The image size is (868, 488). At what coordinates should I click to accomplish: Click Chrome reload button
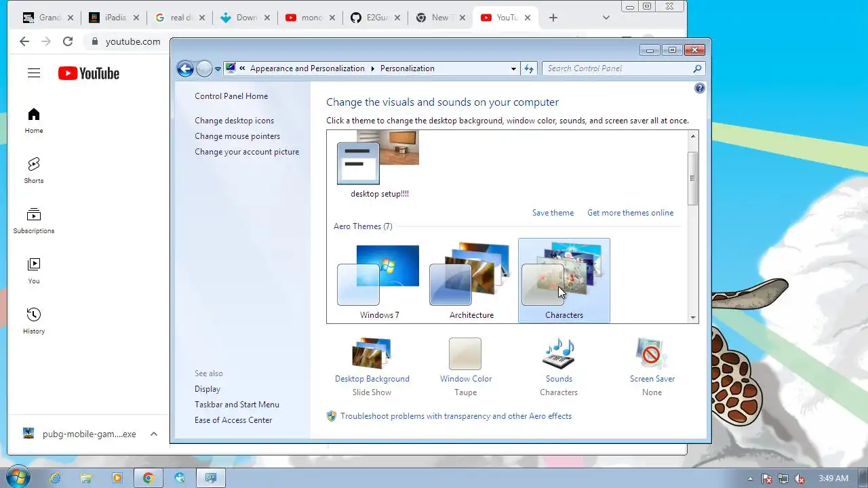click(x=68, y=41)
